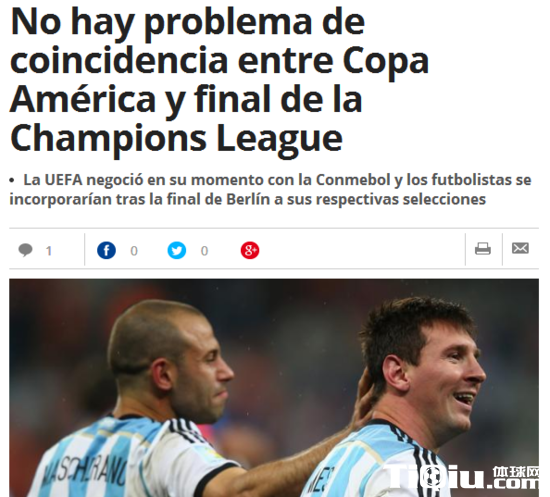Click the Tiqiu.com watermark logo
550x497 pixels.
[x=462, y=477]
